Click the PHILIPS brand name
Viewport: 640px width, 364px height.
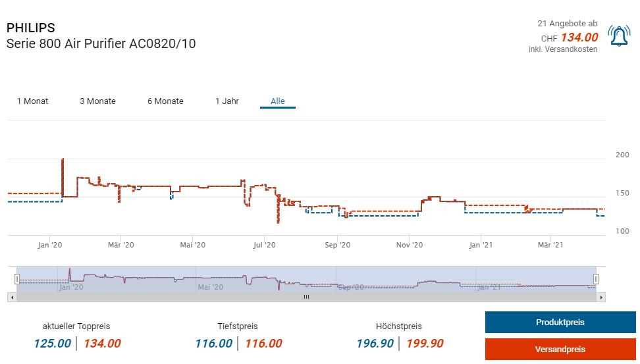(30, 28)
